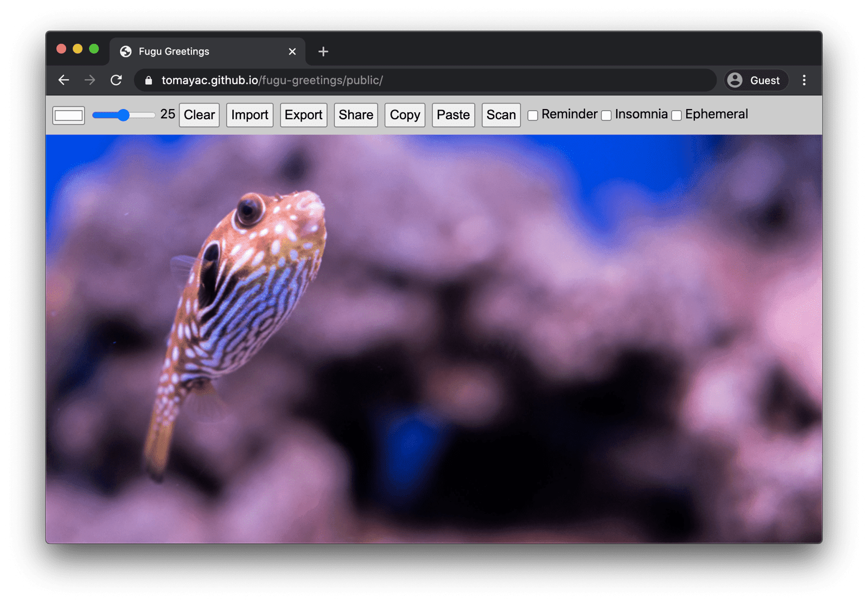The width and height of the screenshot is (868, 604).
Task: Scan a greeting card
Action: 500,115
